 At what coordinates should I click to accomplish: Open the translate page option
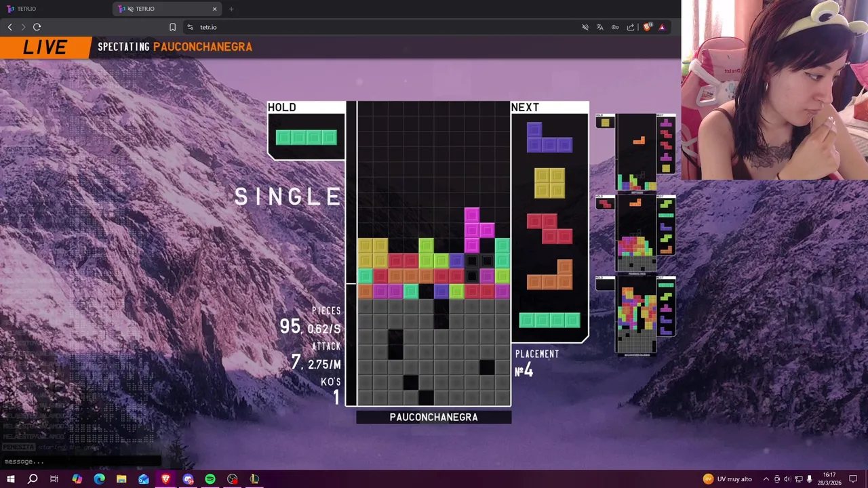click(x=600, y=27)
